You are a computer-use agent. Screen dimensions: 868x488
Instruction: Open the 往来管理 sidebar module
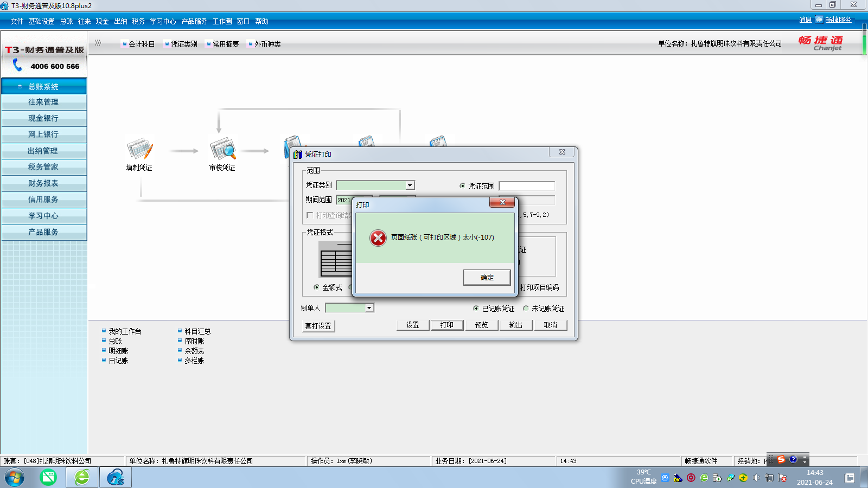[x=44, y=102]
